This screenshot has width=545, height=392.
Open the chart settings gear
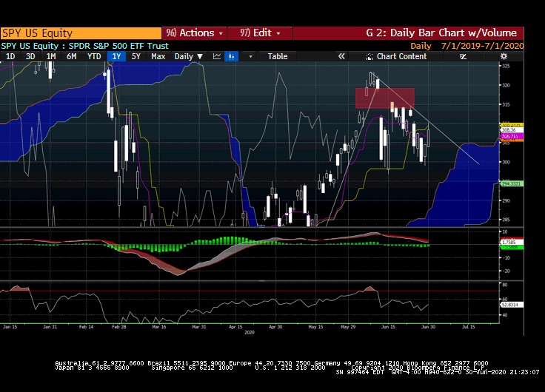(x=504, y=56)
